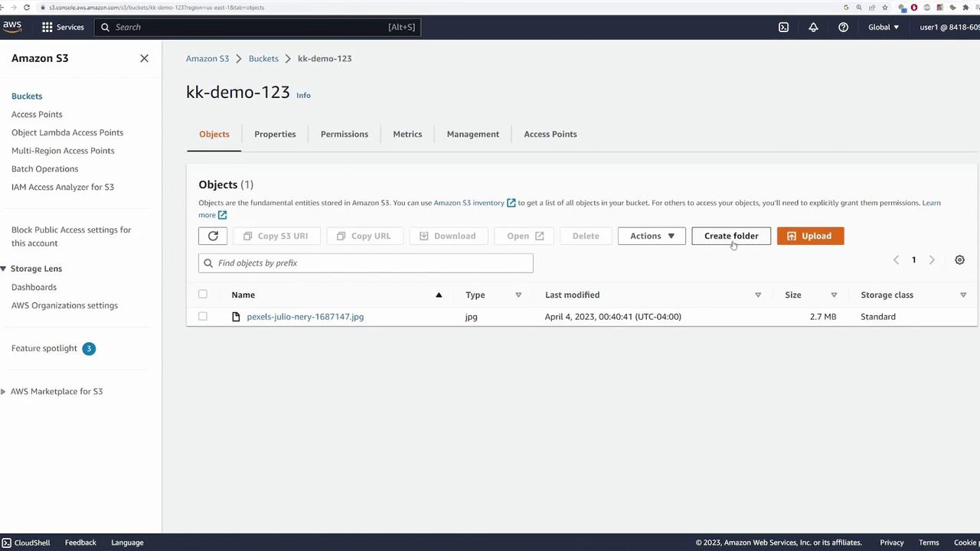
Task: Open the CloudShell icon in top bar
Action: (x=783, y=27)
